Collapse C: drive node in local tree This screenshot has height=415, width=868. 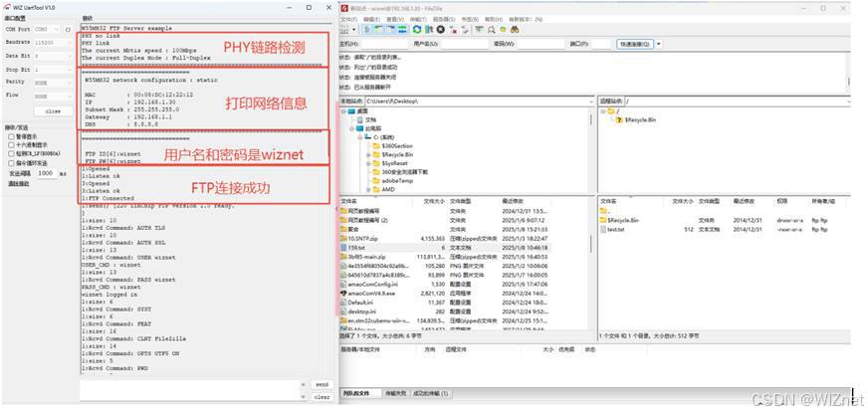click(359, 136)
